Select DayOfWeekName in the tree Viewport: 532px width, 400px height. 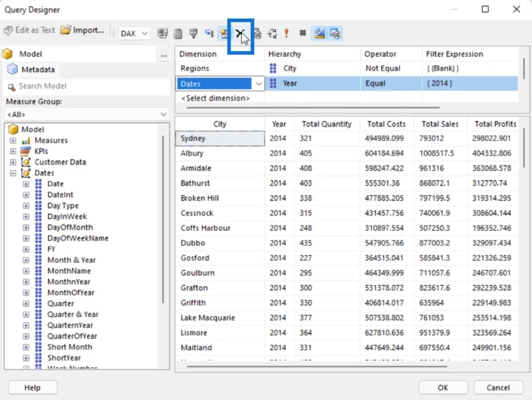click(x=78, y=238)
